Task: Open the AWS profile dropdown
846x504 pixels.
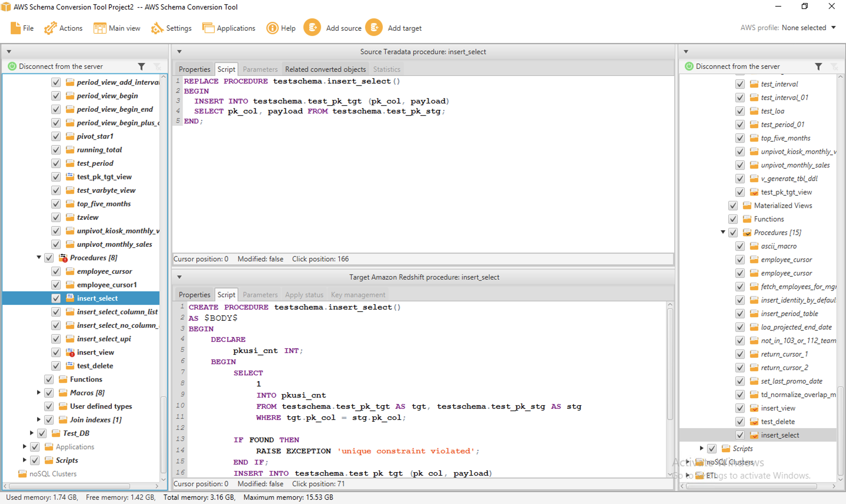Action: coord(833,28)
